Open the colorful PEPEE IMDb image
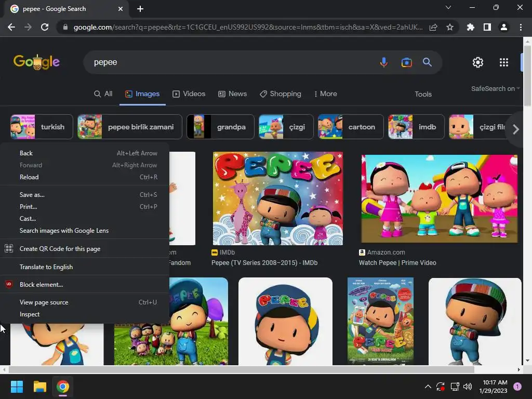This screenshot has width=532, height=399. (x=277, y=198)
